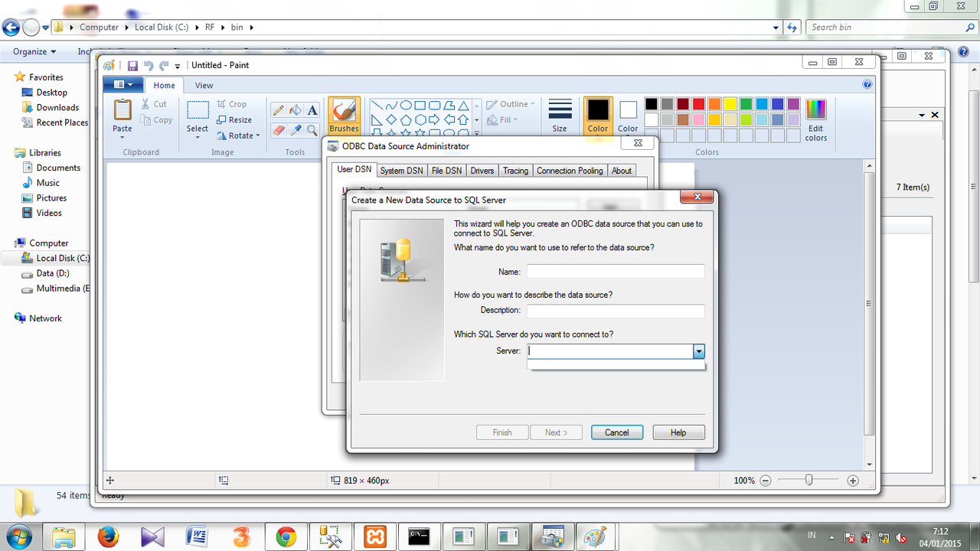This screenshot has height=551, width=980.
Task: Open the Server dropdown arrow
Action: pyautogui.click(x=698, y=351)
